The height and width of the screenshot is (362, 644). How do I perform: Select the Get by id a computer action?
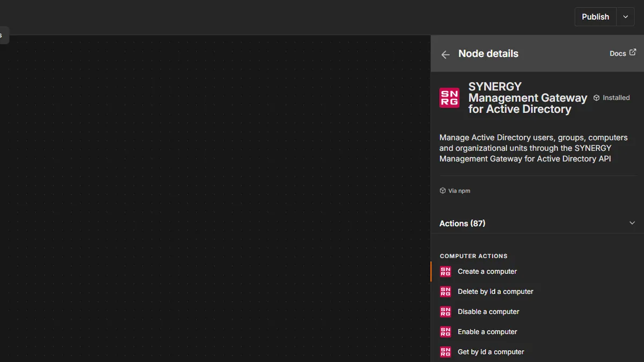537,352
